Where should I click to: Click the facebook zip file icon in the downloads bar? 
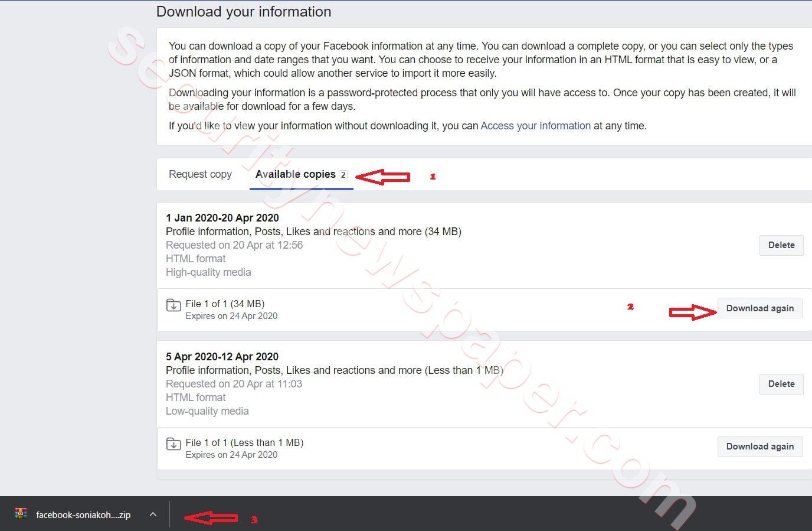[x=20, y=513]
